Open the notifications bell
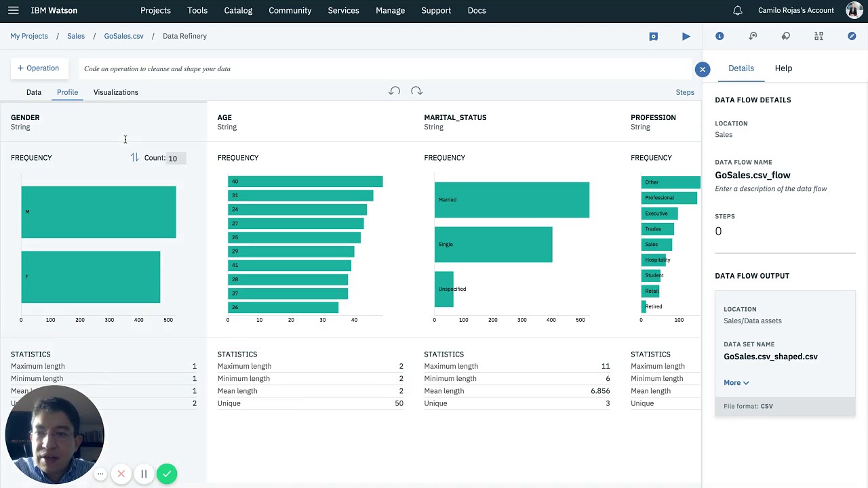Viewport: 868px width, 488px height. 738,10
